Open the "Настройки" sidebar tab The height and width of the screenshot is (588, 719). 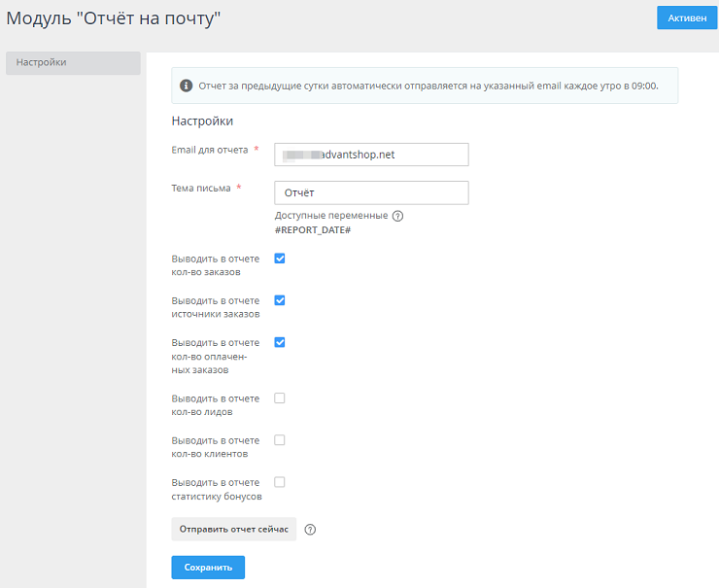tap(73, 63)
